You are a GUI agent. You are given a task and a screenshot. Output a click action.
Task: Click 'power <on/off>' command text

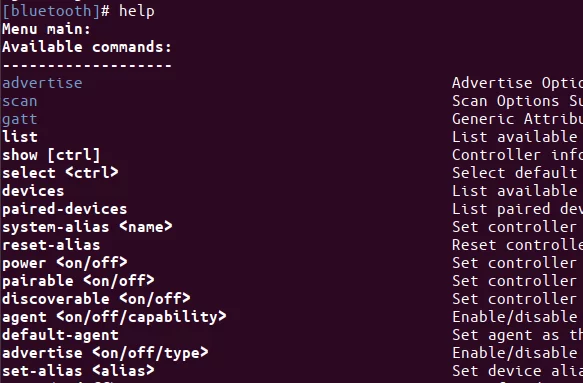pos(65,263)
